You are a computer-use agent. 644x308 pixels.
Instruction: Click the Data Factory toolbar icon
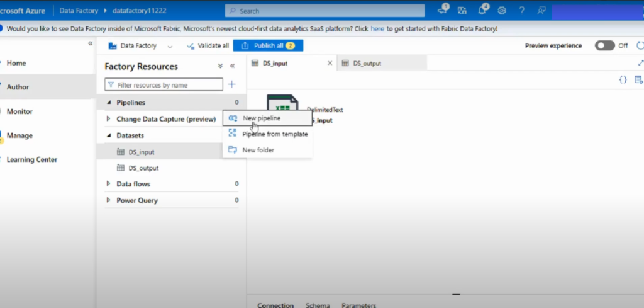(x=113, y=45)
